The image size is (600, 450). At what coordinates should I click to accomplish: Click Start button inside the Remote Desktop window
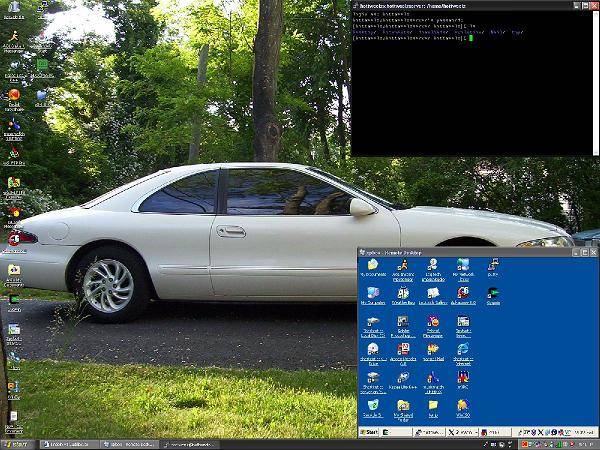[x=369, y=432]
